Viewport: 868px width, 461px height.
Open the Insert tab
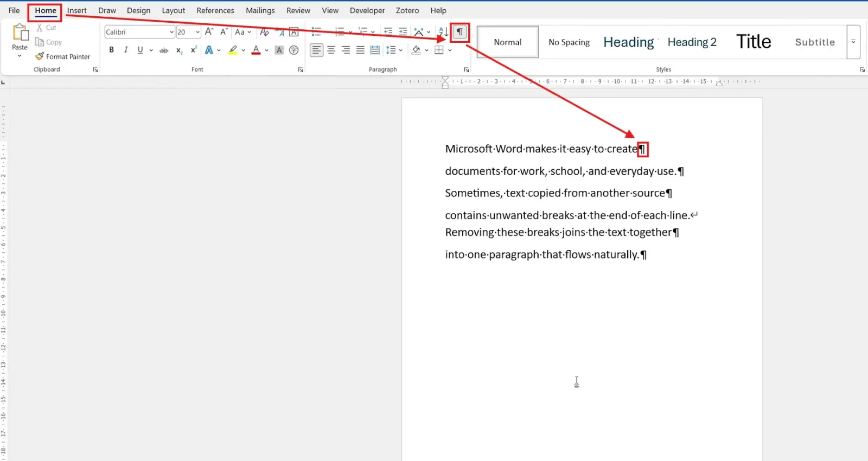(x=76, y=10)
